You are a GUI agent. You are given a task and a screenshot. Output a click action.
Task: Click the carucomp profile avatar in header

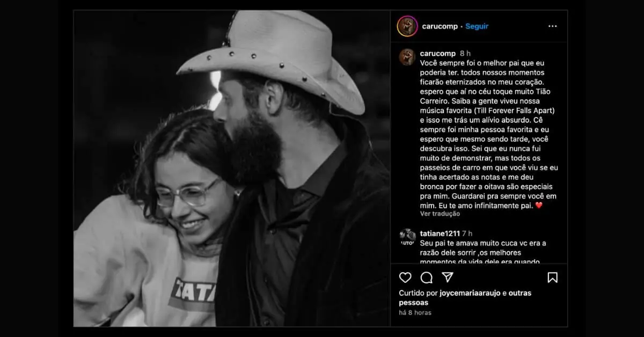pos(407,26)
